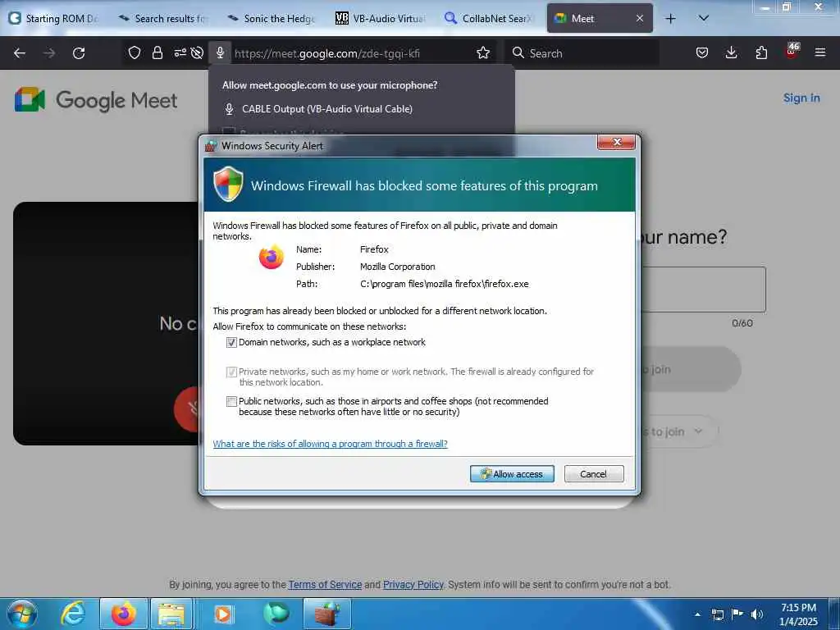This screenshot has width=840, height=630.
Task: Open a new tab with the plus button
Action: point(670,19)
